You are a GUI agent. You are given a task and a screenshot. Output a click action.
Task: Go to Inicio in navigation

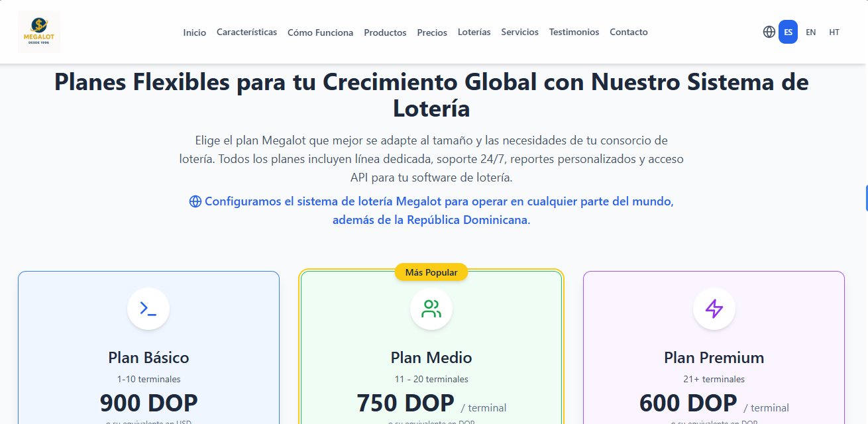195,32
